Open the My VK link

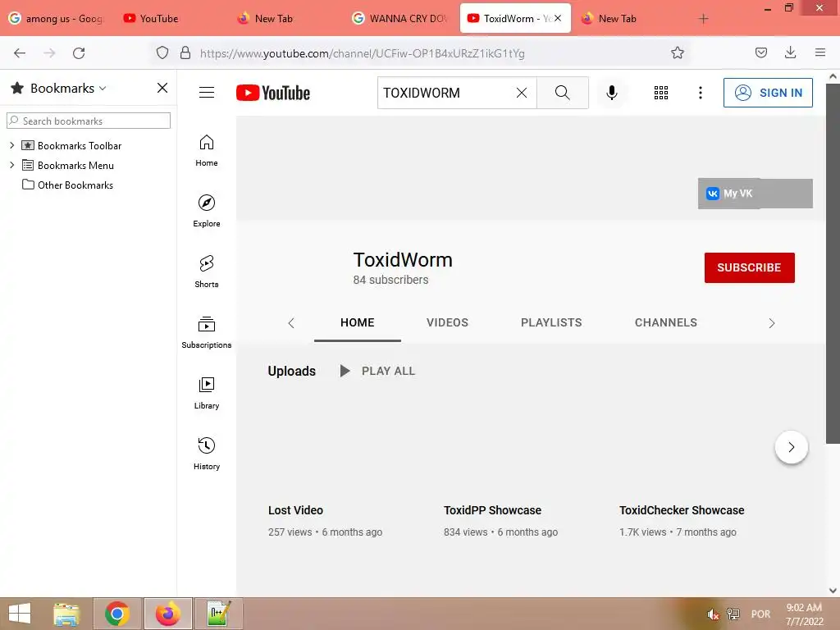coord(755,194)
